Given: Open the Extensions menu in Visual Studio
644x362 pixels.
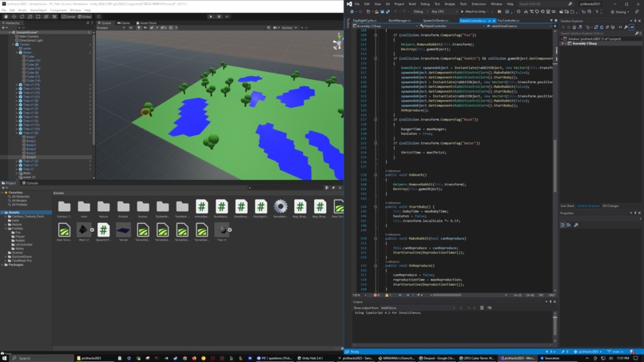Looking at the screenshot, I should [x=479, y=4].
